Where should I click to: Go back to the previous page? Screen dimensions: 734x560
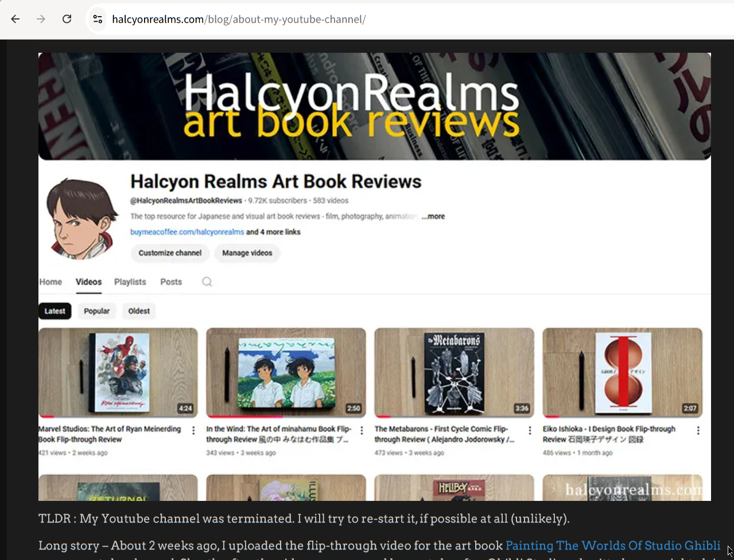tap(15, 19)
